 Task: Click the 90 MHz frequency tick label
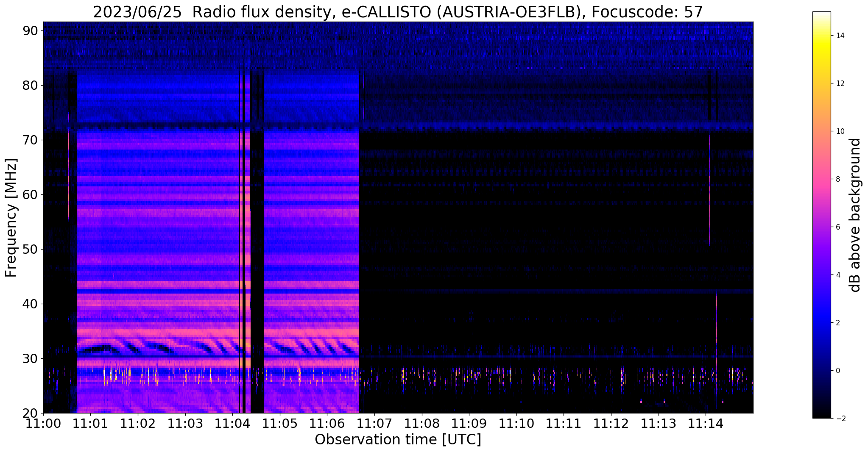pos(31,31)
